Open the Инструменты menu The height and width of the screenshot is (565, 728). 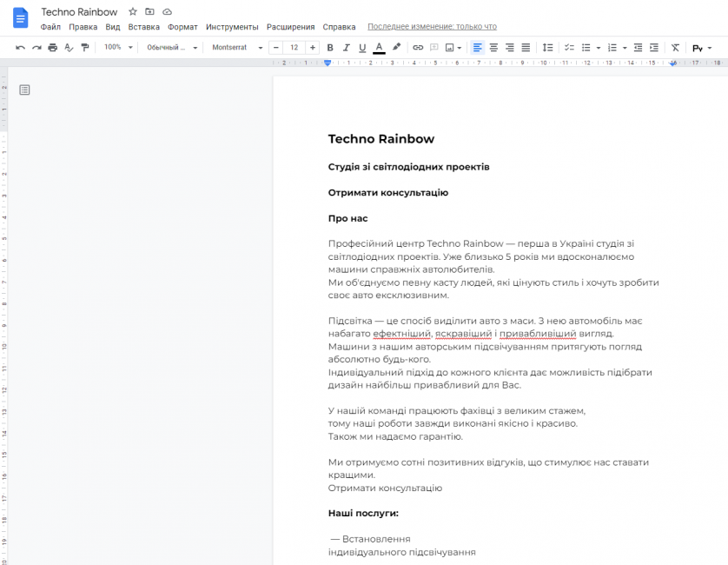pos(232,27)
